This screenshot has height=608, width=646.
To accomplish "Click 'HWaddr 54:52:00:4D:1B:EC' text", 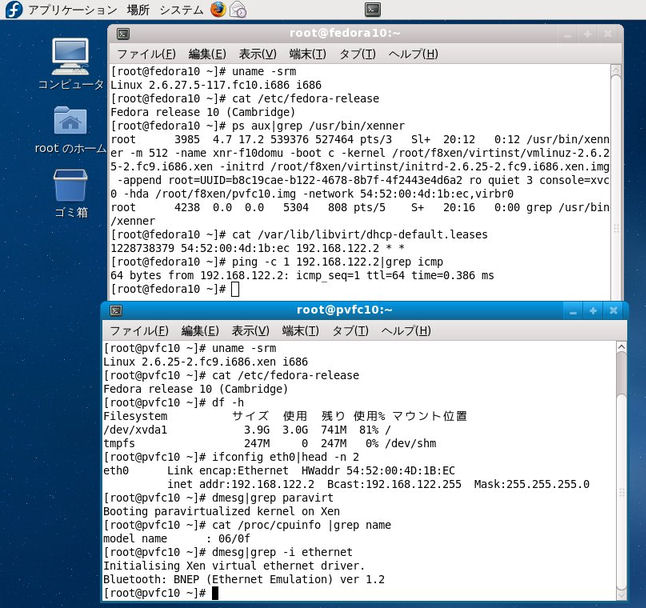I will point(378,470).
